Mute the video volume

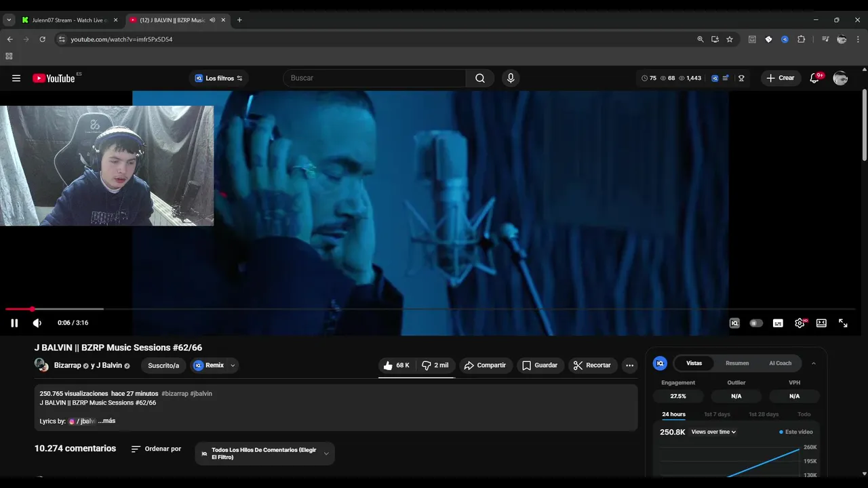point(37,323)
